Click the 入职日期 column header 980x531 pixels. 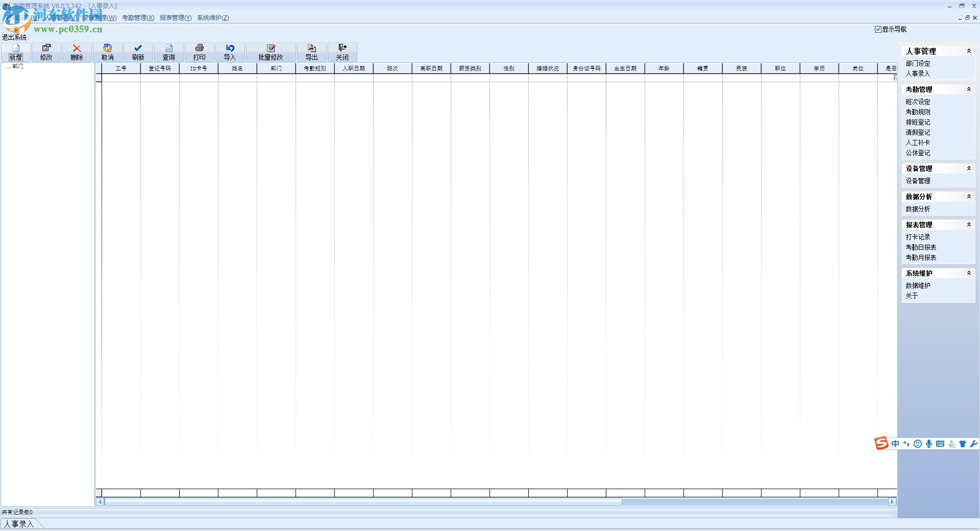click(x=354, y=68)
